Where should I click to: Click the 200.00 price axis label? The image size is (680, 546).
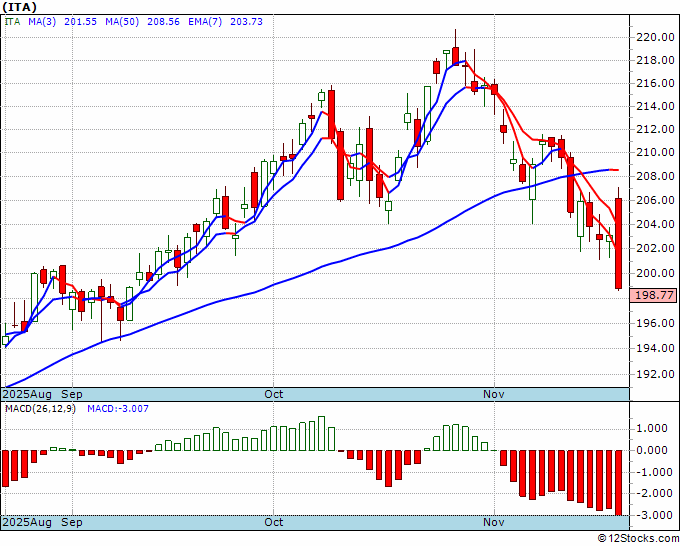pyautogui.click(x=655, y=273)
